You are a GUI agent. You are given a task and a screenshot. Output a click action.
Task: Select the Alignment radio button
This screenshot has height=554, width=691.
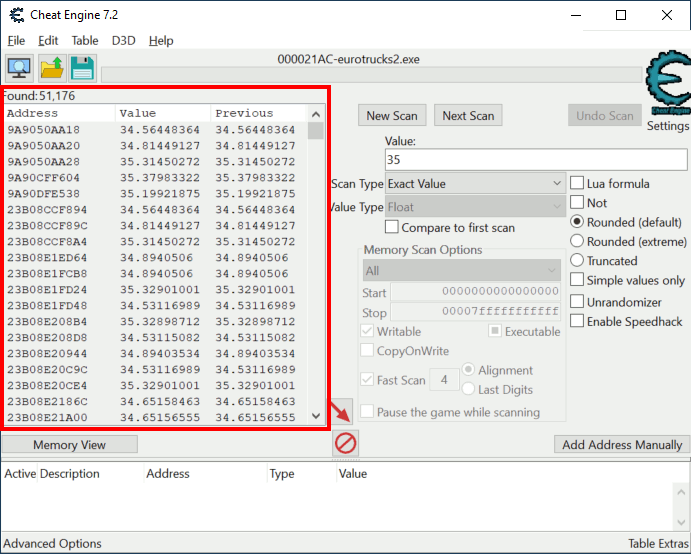pyautogui.click(x=468, y=370)
